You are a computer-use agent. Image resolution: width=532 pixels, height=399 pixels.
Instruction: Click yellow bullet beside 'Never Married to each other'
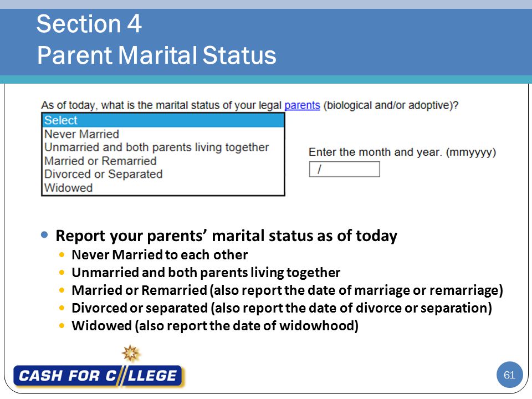point(62,254)
